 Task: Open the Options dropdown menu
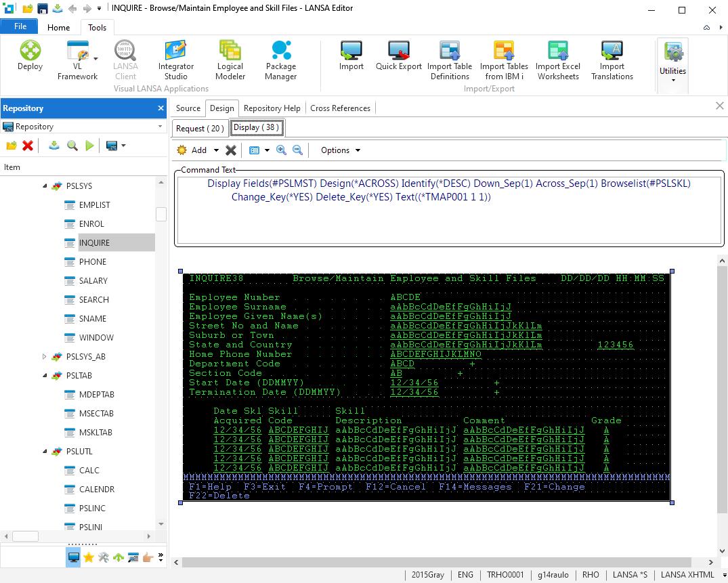point(341,150)
